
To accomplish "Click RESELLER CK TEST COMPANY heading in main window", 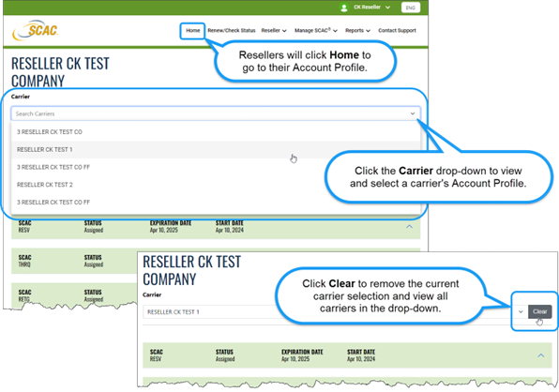I will 60,72.
